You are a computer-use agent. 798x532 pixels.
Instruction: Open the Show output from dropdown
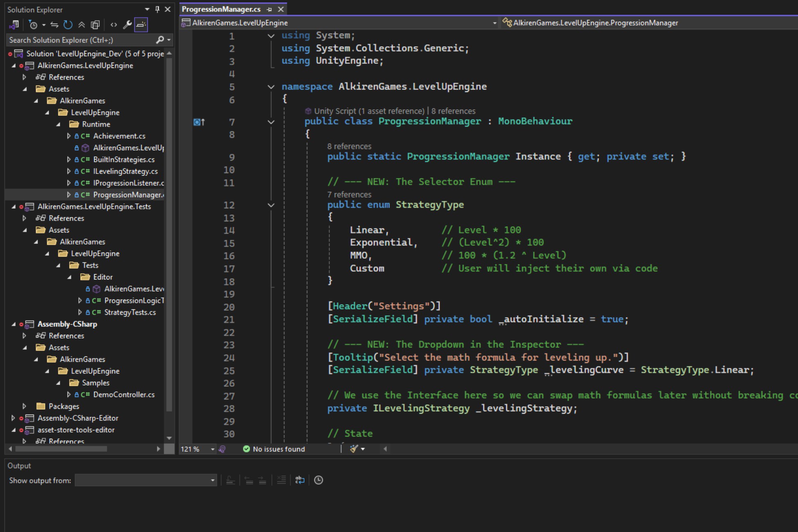pyautogui.click(x=213, y=480)
